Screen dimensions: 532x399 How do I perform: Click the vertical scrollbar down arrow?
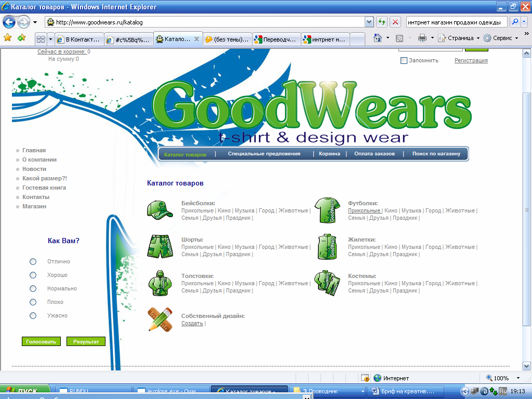[526, 366]
